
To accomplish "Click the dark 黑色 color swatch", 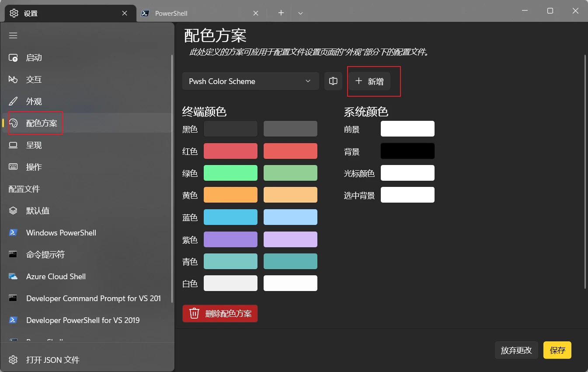I will 230,129.
